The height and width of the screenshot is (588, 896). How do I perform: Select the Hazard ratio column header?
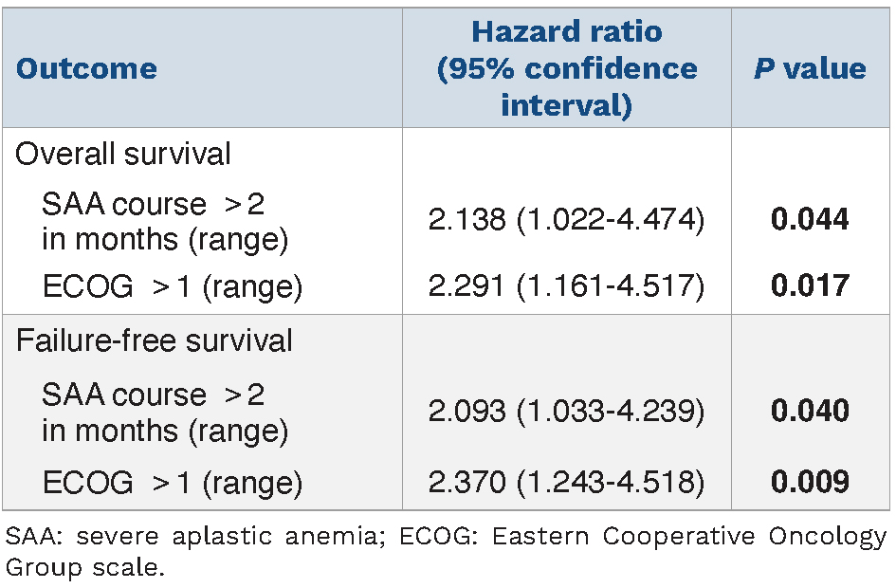click(566, 68)
